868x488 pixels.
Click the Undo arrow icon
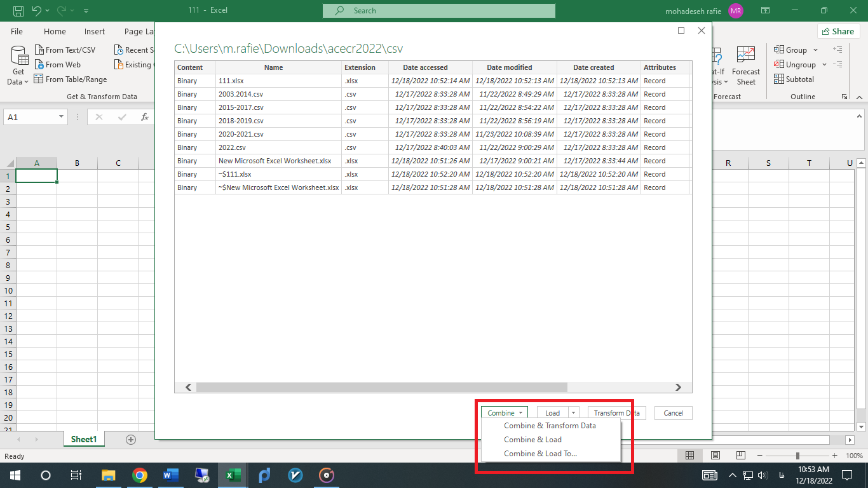pyautogui.click(x=36, y=11)
